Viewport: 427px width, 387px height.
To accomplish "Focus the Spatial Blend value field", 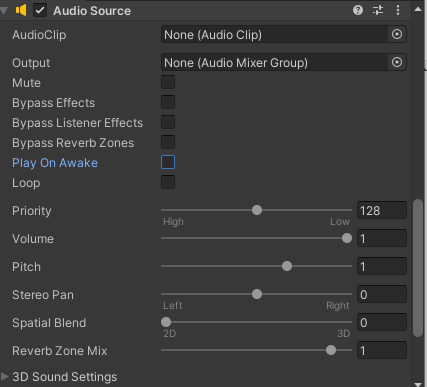I will (382, 322).
